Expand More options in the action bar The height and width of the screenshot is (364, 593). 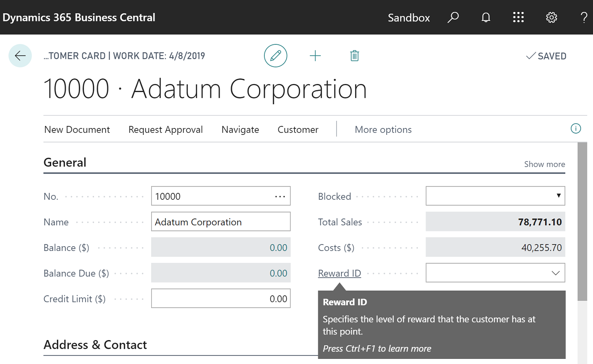coord(383,129)
